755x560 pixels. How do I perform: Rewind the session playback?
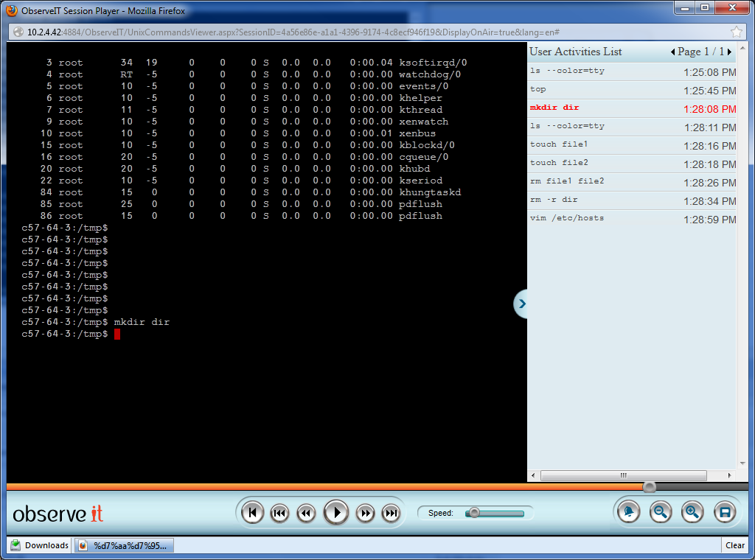tap(305, 513)
